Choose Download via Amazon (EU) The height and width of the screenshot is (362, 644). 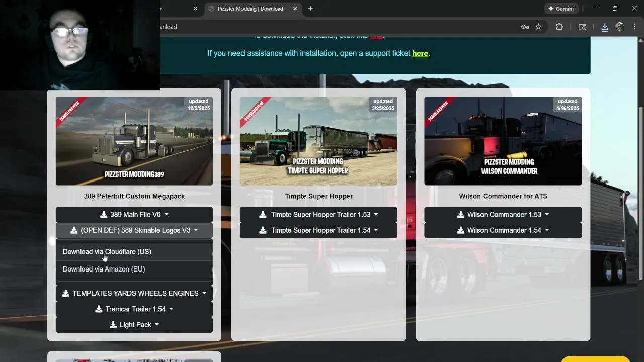(x=134, y=269)
